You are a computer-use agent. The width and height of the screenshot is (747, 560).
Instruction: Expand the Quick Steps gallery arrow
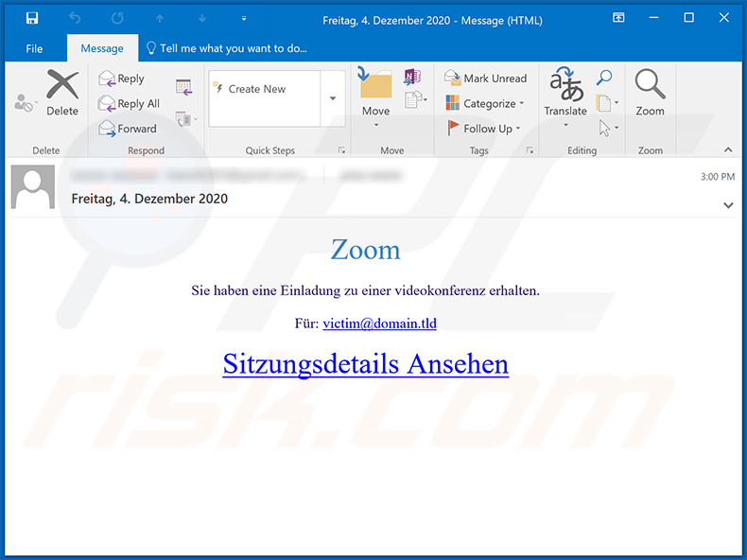(x=333, y=98)
